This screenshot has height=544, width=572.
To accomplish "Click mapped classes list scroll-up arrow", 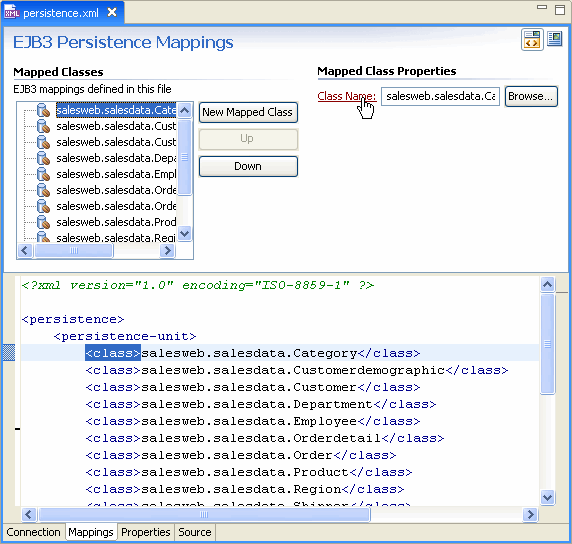I will 185,110.
